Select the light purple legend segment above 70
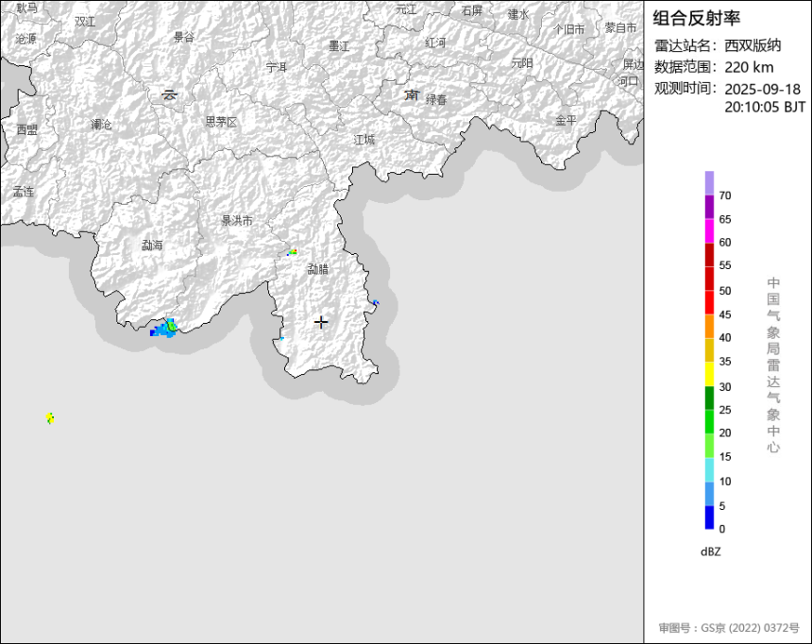 (709, 183)
